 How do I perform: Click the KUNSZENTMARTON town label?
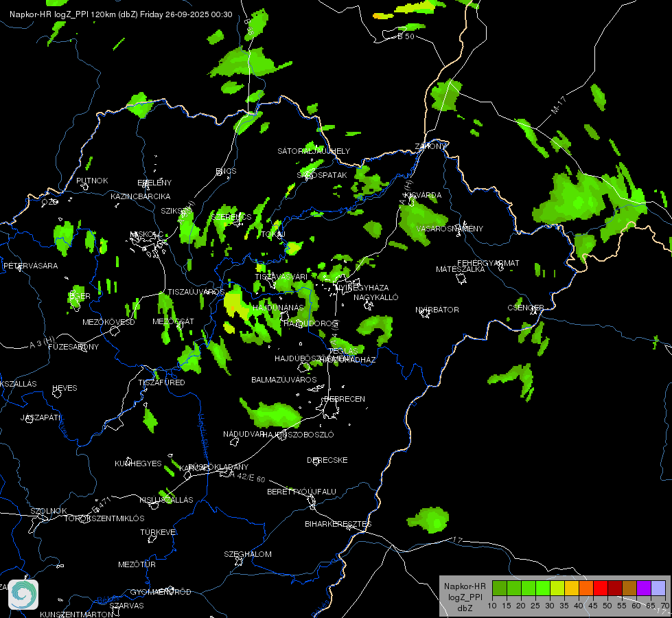pyautogui.click(x=77, y=614)
